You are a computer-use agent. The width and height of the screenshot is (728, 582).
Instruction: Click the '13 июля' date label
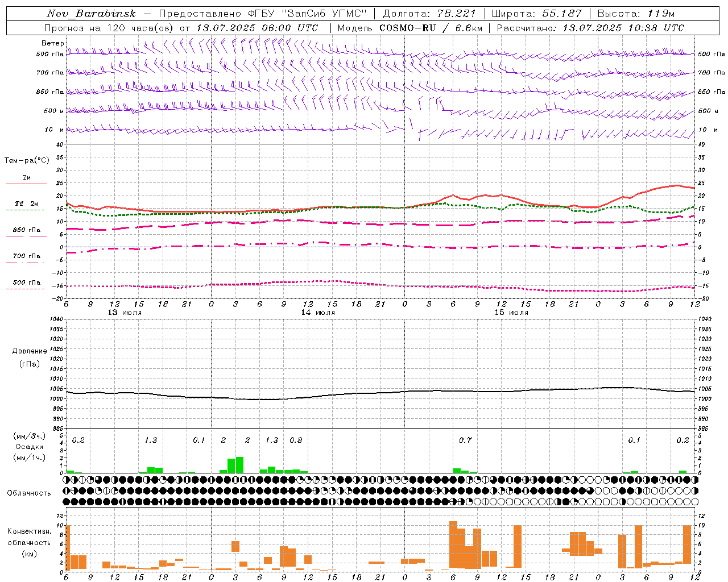click(125, 313)
